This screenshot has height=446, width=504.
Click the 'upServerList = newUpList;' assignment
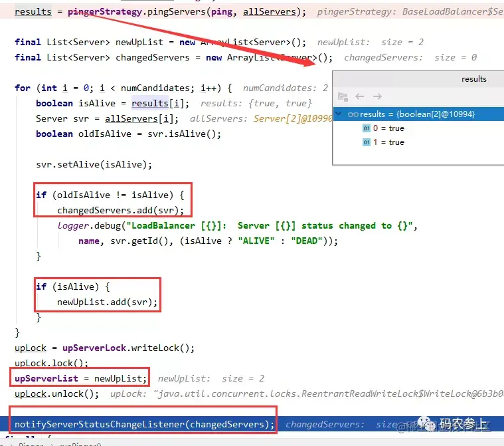80,378
